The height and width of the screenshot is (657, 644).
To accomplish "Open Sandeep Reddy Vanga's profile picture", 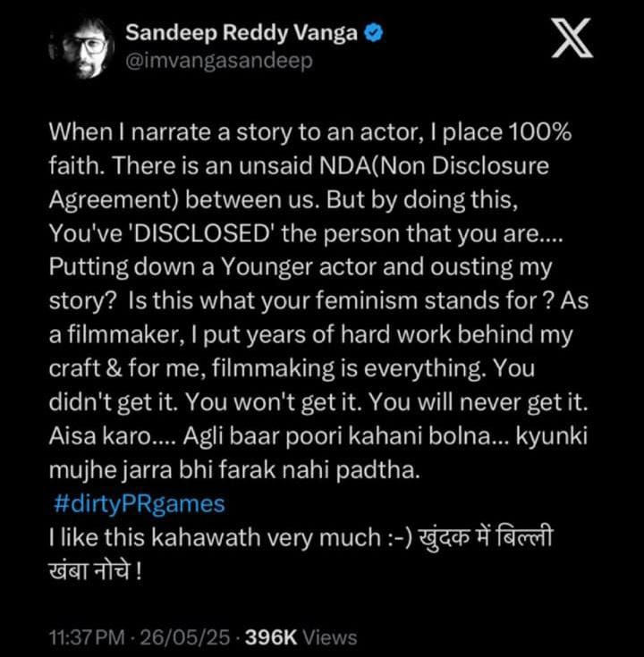I will pos(80,47).
